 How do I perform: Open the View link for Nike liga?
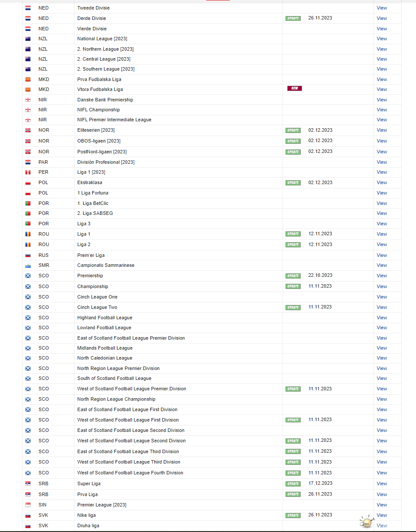click(x=381, y=515)
